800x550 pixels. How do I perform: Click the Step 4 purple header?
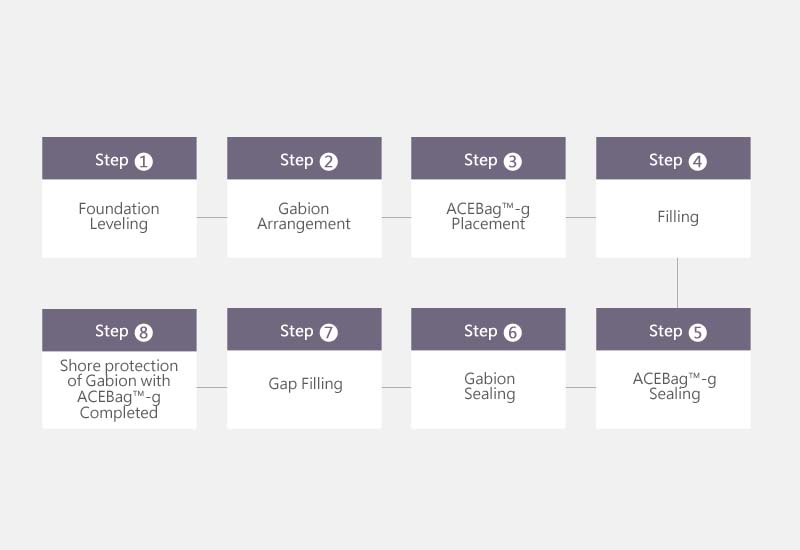click(673, 158)
